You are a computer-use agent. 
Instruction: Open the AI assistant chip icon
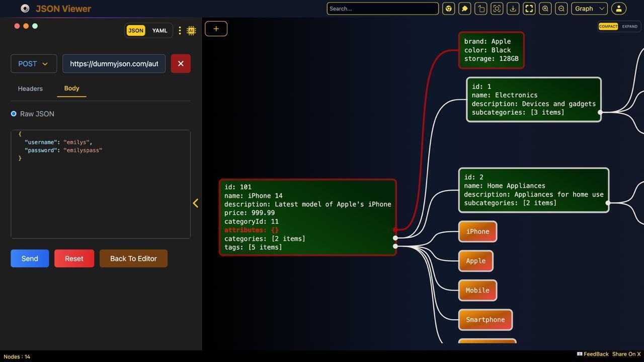pos(191,31)
